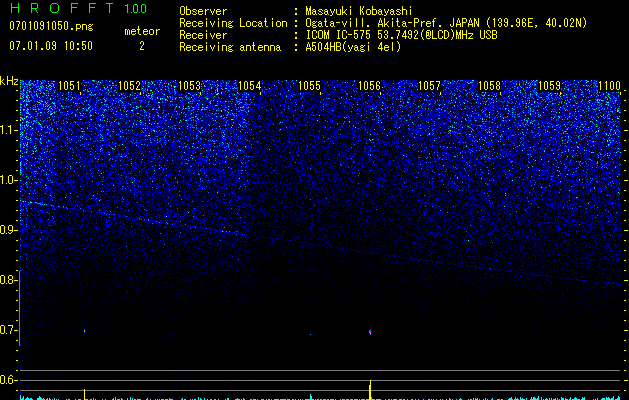Click the 1055 time marker

[x=309, y=86]
